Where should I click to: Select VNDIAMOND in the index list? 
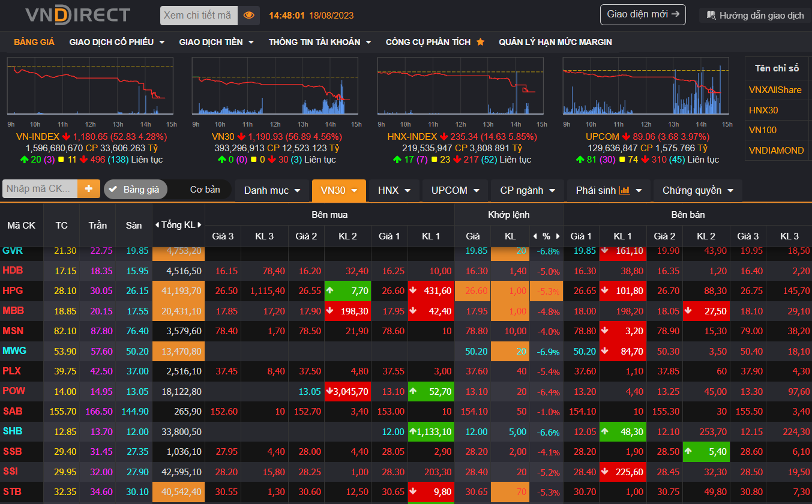[x=776, y=151]
